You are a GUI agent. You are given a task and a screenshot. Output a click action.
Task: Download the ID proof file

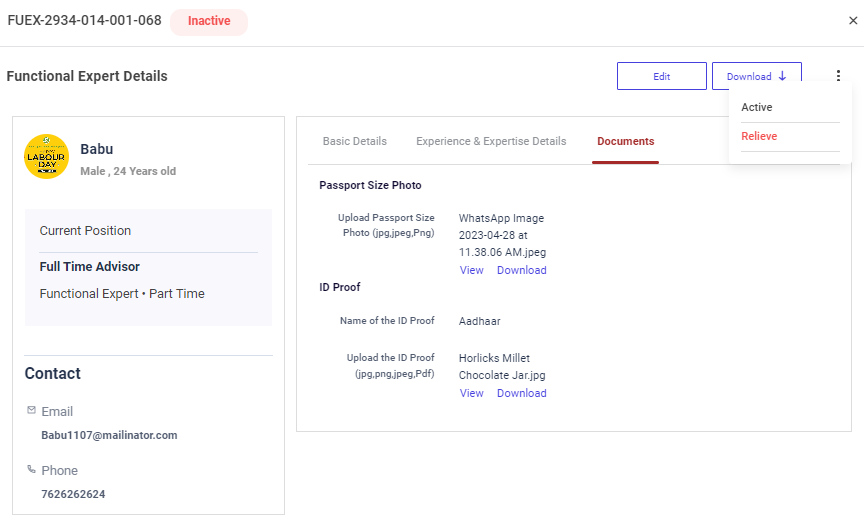tap(521, 393)
